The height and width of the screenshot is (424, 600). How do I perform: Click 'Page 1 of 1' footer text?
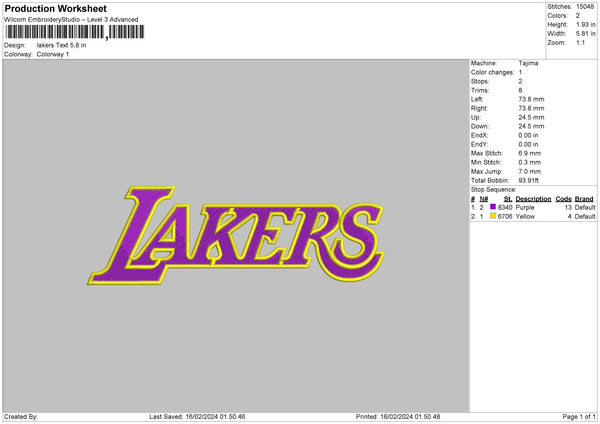579,417
